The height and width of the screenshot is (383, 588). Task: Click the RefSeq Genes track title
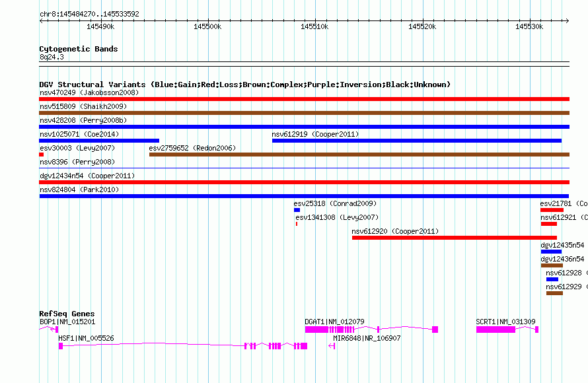(67, 314)
